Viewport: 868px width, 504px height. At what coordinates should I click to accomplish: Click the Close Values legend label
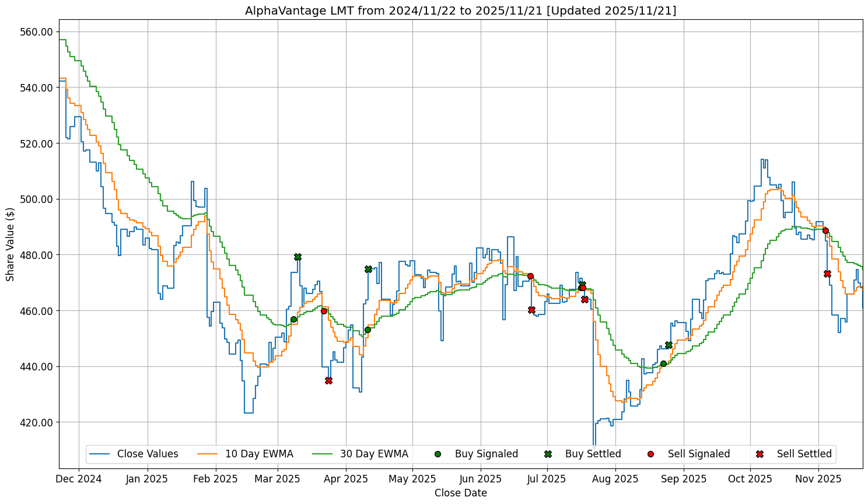coord(148,454)
